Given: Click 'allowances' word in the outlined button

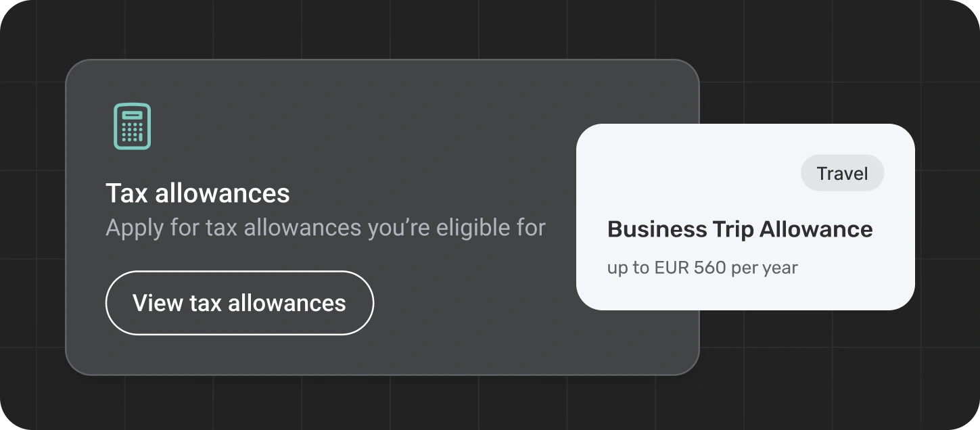Looking at the screenshot, I should click(x=287, y=303).
